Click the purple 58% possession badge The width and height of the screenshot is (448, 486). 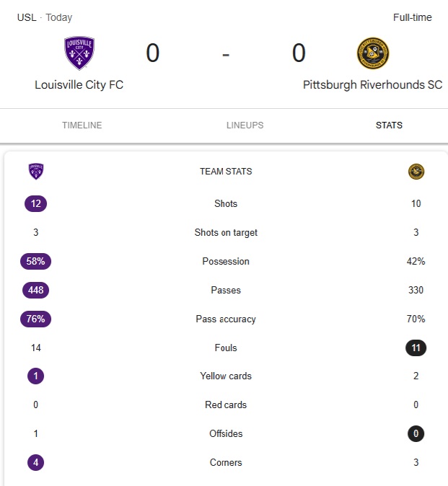(x=35, y=261)
